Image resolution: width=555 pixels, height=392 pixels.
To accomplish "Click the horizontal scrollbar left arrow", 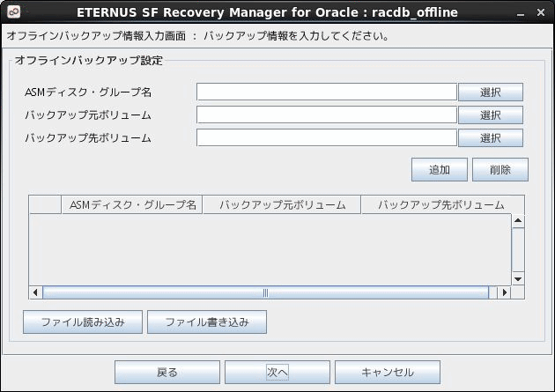I will tap(35, 292).
